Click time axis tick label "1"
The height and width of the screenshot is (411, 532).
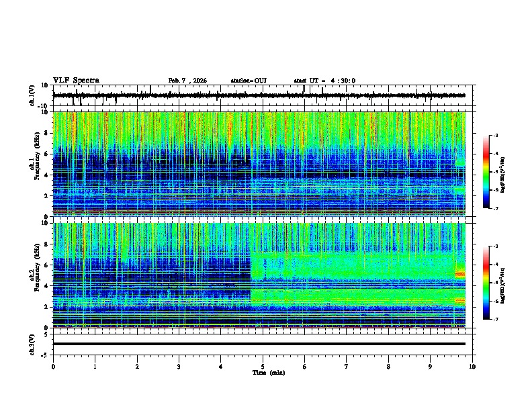tap(95, 367)
